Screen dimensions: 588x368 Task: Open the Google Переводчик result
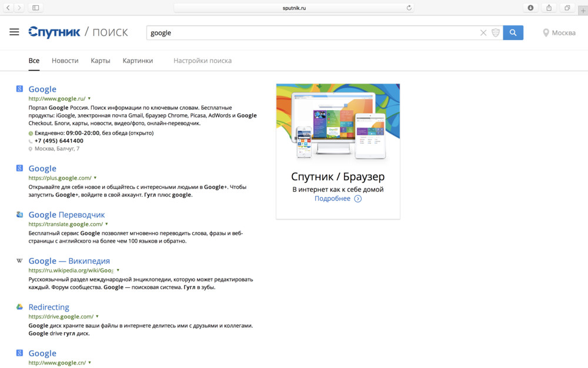[x=67, y=214]
